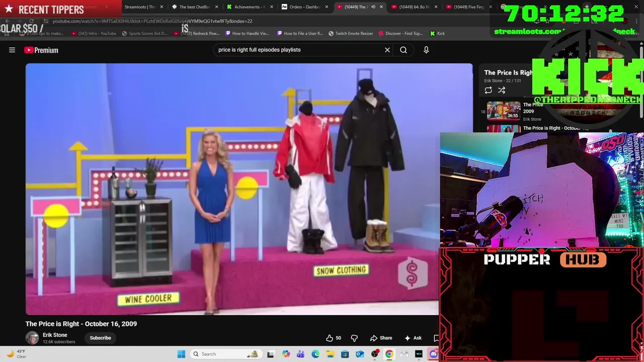The image size is (644, 362).
Task: Click the Share button
Action: point(381,338)
